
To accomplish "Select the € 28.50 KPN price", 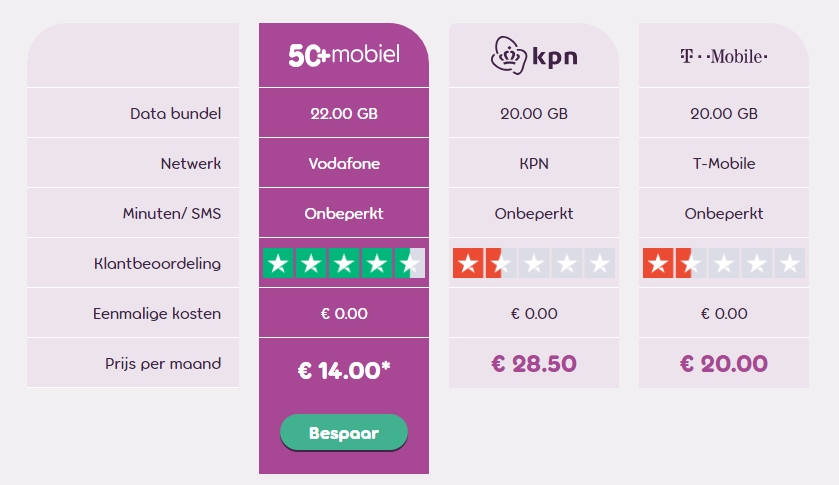I will (533, 363).
